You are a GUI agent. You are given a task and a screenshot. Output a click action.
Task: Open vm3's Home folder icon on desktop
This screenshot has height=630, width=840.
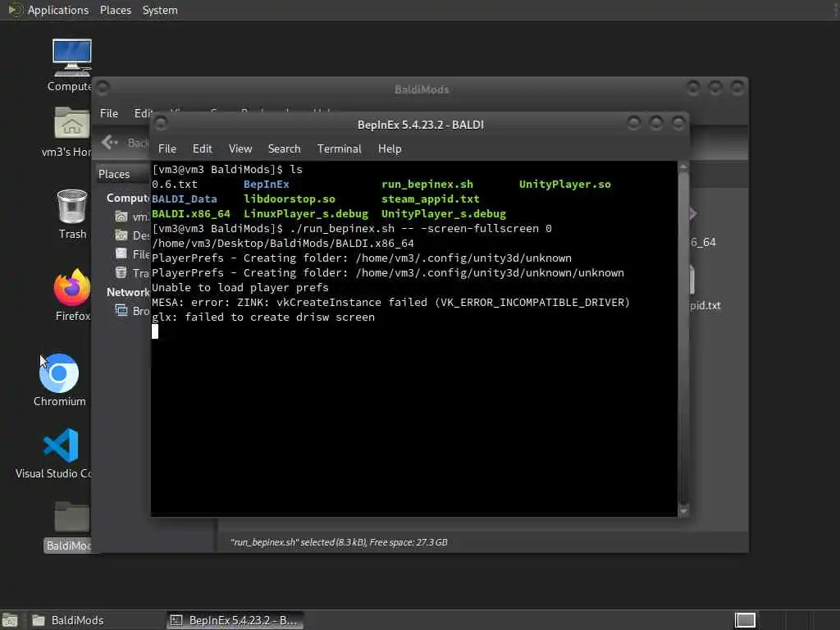coord(71,123)
